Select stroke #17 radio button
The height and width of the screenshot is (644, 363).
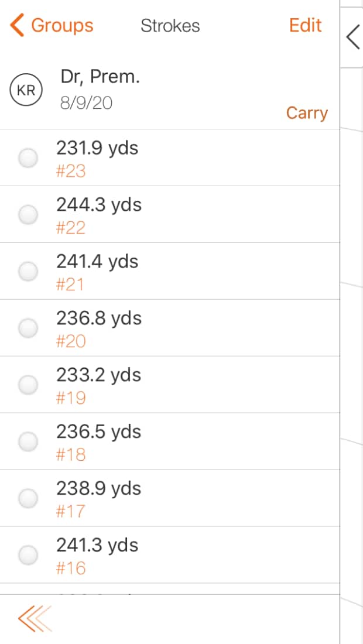pyautogui.click(x=28, y=499)
